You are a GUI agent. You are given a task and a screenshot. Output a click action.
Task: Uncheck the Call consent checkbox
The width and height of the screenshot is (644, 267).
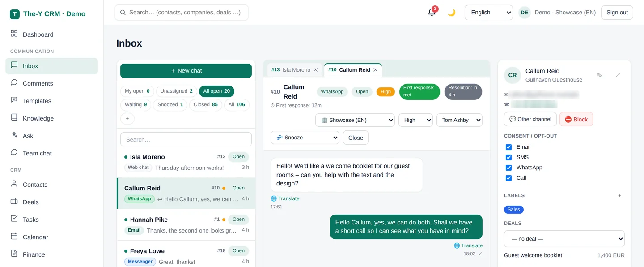point(508,178)
